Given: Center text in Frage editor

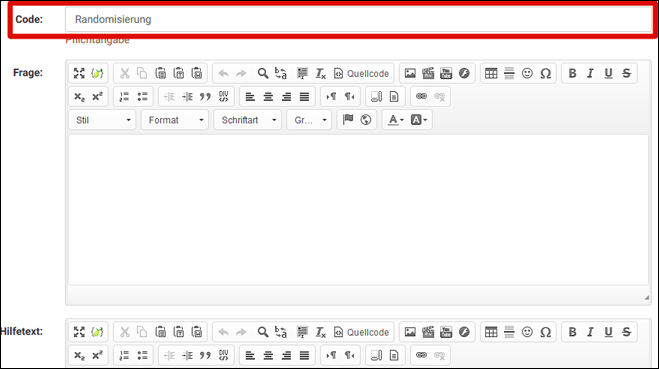Looking at the screenshot, I should (268, 97).
